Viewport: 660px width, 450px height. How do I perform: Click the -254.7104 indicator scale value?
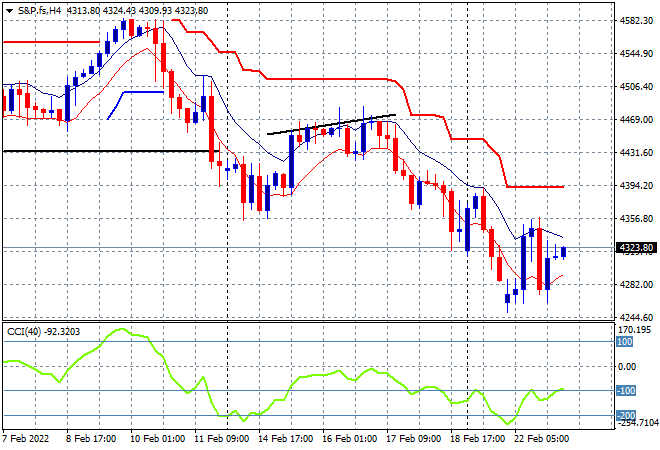[637, 423]
